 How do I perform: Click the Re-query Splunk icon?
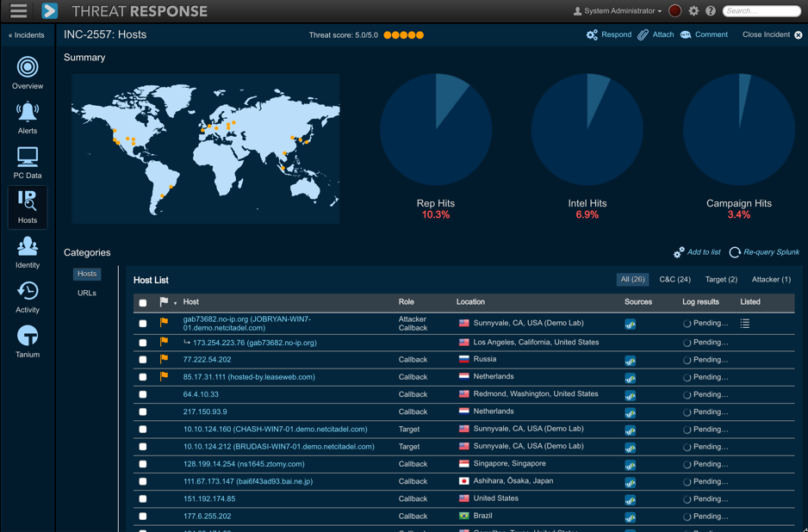pyautogui.click(x=735, y=252)
